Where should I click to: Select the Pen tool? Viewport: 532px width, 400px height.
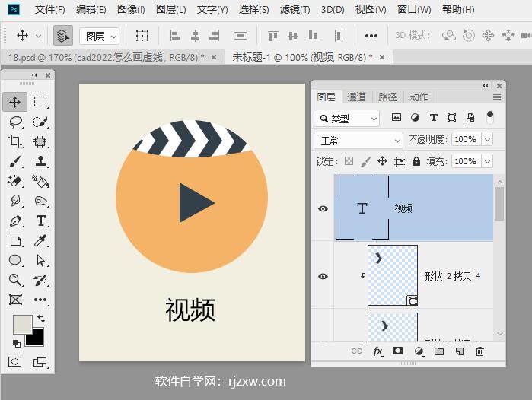(x=15, y=221)
